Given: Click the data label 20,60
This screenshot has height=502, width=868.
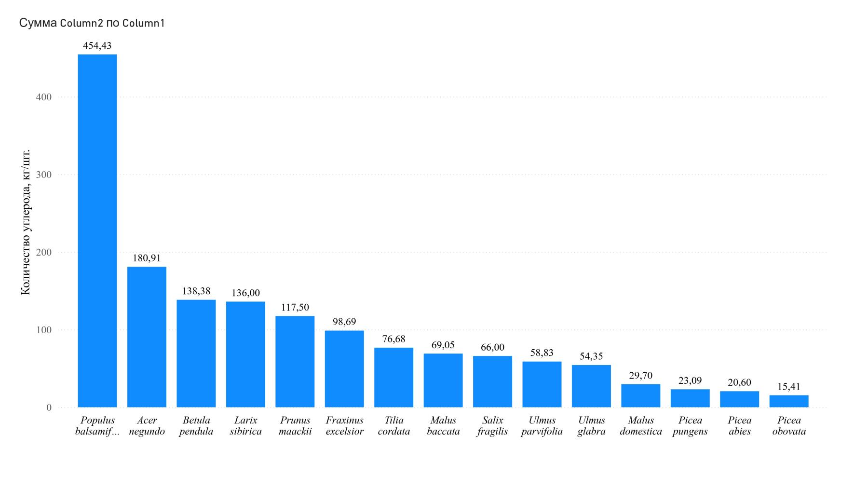Looking at the screenshot, I should click(740, 382).
